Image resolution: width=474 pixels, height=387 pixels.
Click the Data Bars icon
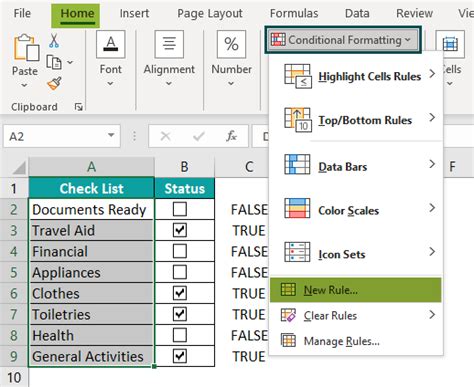297,164
